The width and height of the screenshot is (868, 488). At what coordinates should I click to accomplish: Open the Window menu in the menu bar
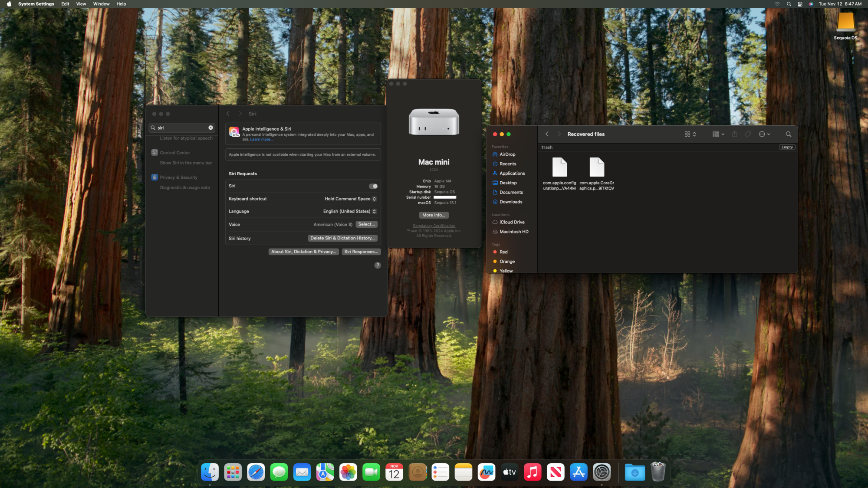(x=101, y=4)
